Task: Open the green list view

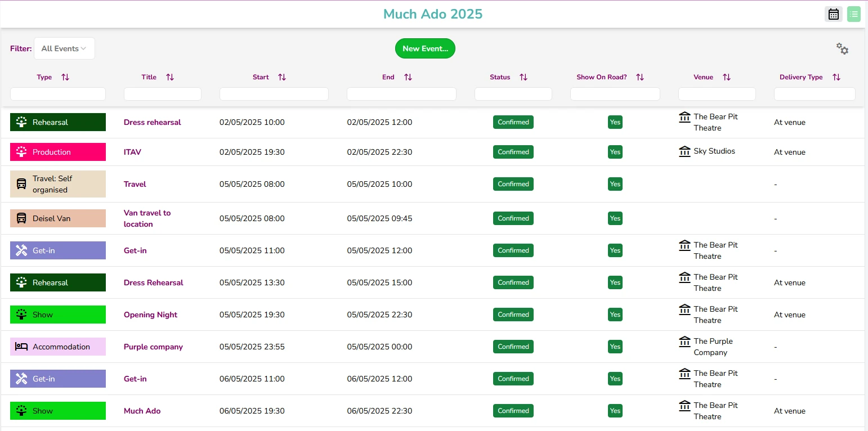Action: 854,14
